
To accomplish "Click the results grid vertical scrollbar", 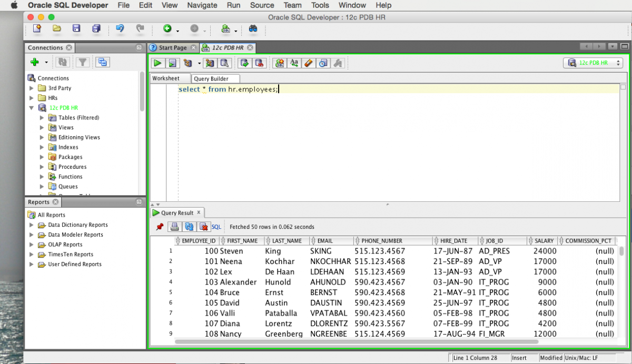I will pos(621,251).
